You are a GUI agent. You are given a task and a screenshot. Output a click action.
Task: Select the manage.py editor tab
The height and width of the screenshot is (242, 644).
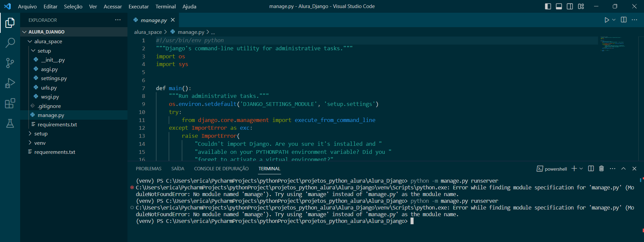click(154, 20)
